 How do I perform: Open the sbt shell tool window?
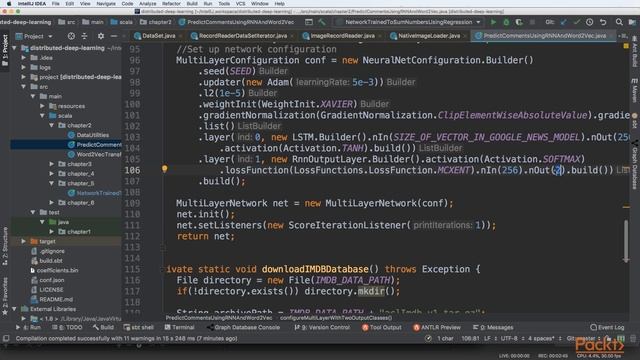tap(138, 327)
